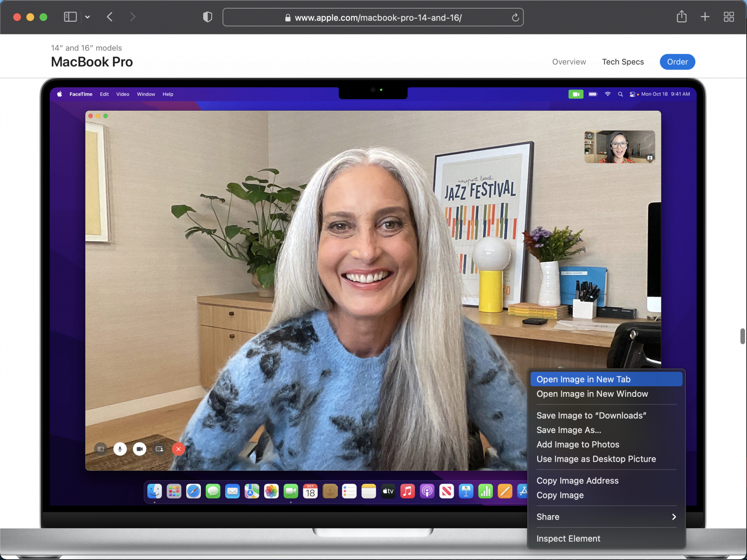Choose Copy Image Address
Viewport: 747px width, 560px height.
(x=577, y=481)
